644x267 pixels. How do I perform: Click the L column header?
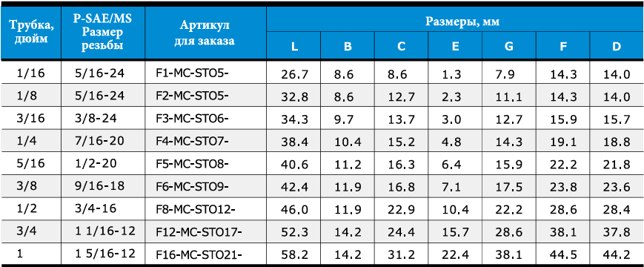[x=294, y=47]
